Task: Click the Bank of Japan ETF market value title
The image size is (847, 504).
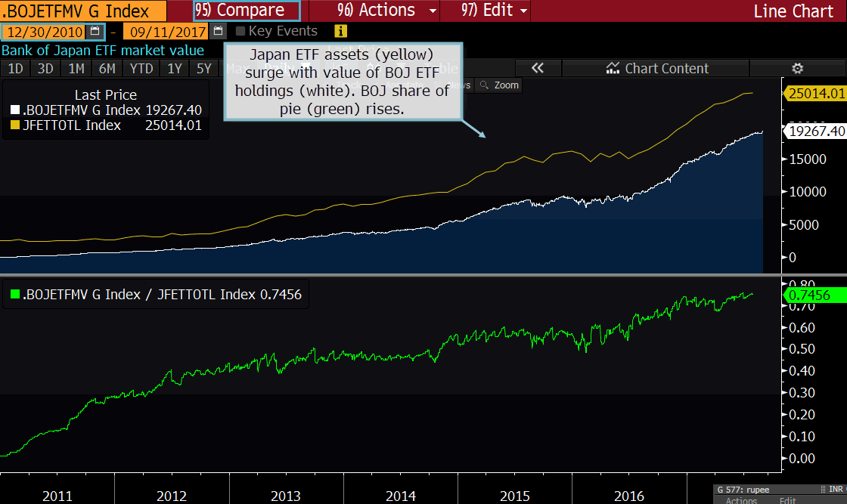Action: (x=103, y=51)
